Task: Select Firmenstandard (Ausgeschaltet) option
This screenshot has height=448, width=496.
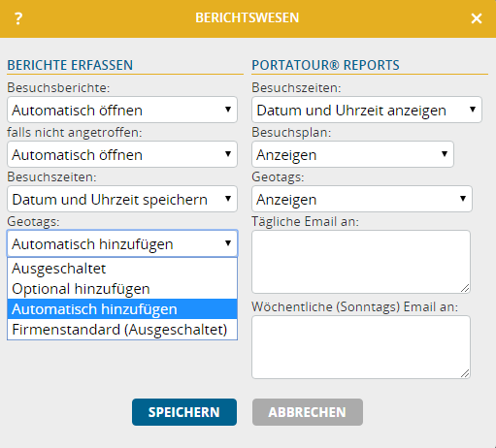Action: (122, 330)
